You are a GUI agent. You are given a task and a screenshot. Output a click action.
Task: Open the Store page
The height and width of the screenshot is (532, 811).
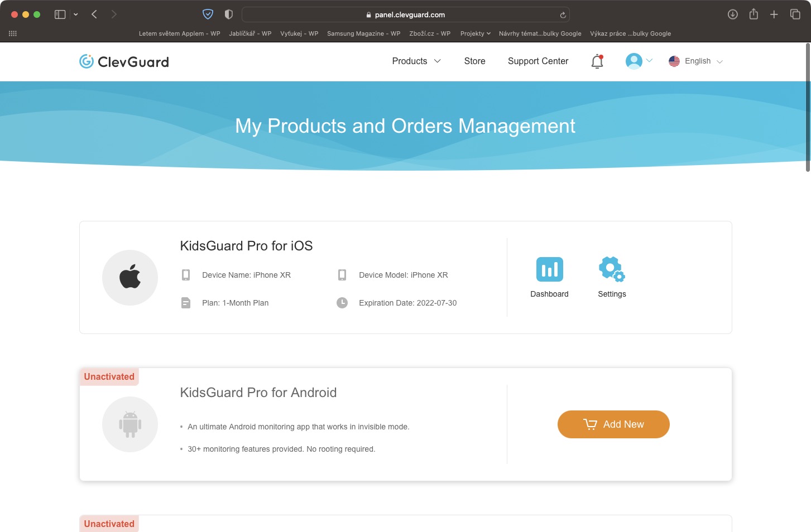point(475,61)
